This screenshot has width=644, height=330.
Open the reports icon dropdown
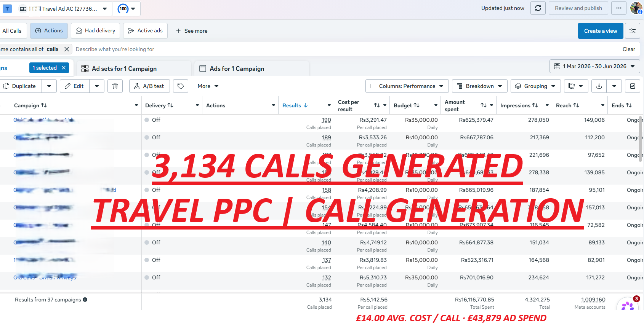pyautogui.click(x=576, y=86)
